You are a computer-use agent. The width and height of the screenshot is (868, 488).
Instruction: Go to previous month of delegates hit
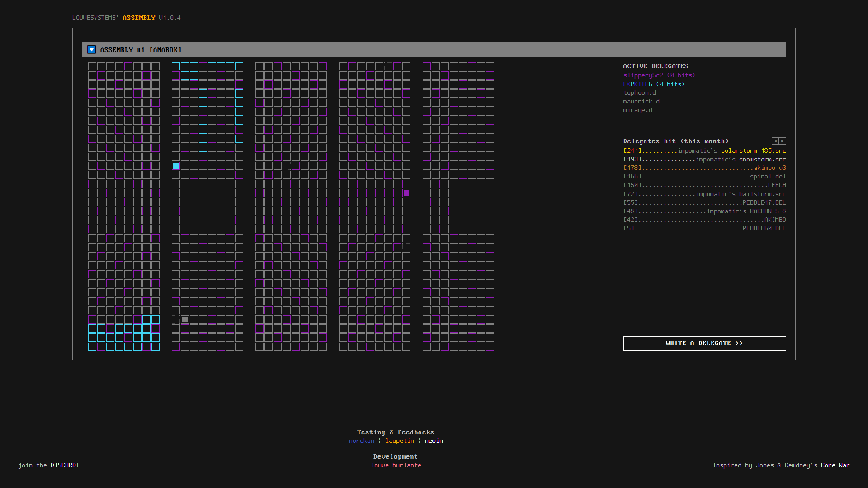[775, 141]
